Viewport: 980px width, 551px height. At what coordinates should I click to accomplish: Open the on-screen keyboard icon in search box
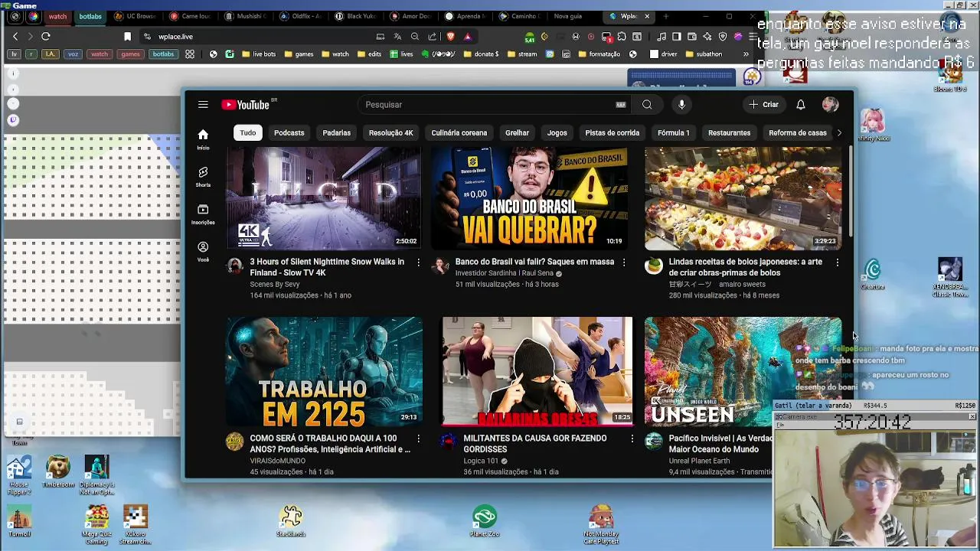tap(621, 105)
